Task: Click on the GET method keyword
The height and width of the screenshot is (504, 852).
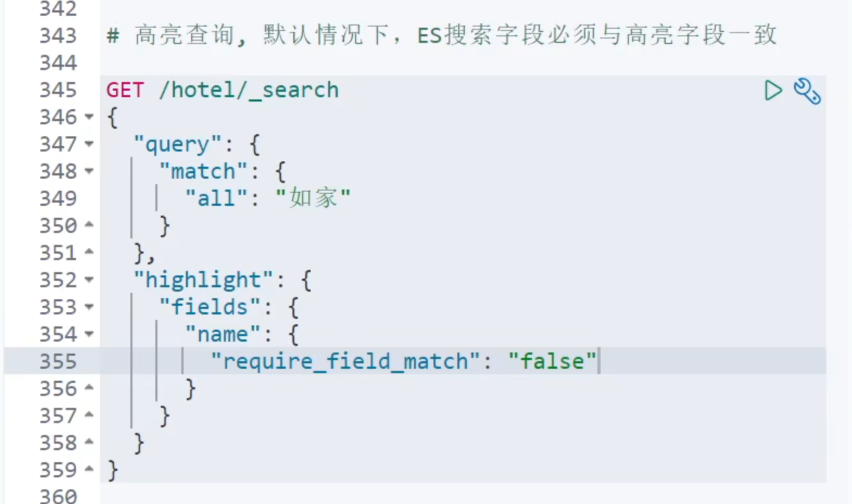Action: 125,90
